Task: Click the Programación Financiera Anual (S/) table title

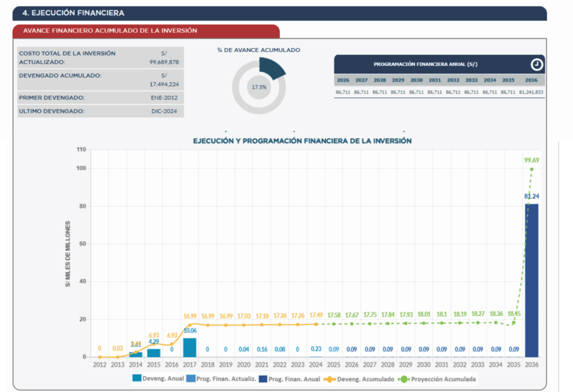Action: [x=425, y=64]
